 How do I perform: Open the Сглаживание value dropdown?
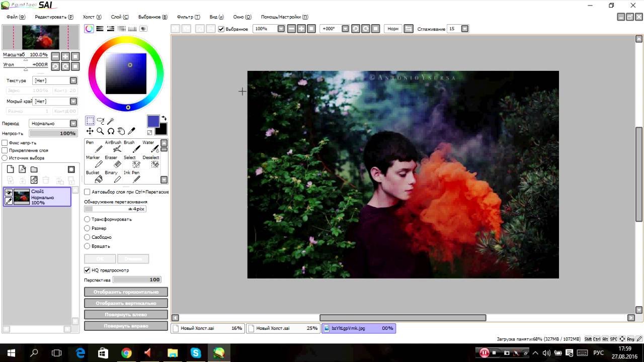(x=465, y=29)
